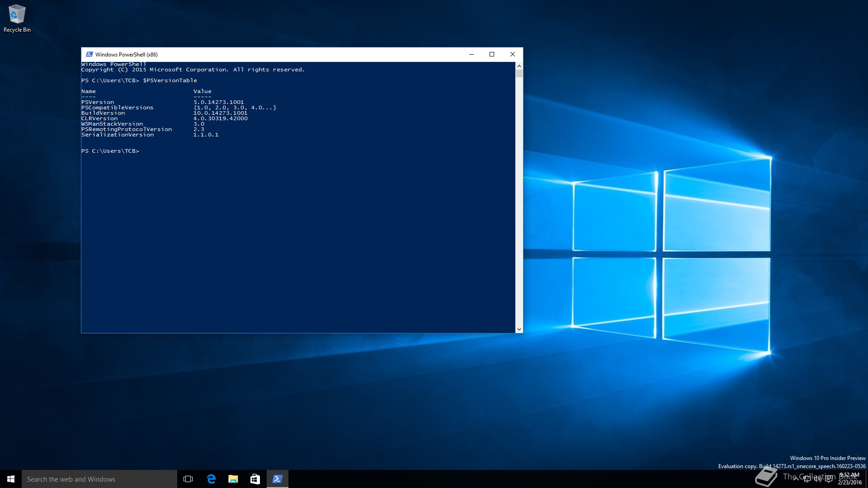The height and width of the screenshot is (488, 868).
Task: Click the search the web and Windows box
Action: (x=99, y=479)
